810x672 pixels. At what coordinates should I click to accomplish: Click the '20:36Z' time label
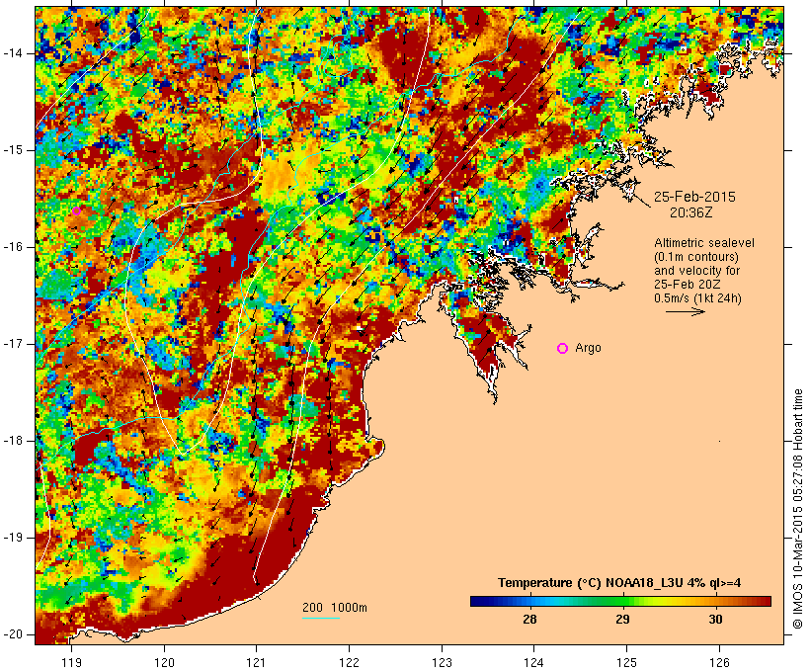click(x=691, y=212)
